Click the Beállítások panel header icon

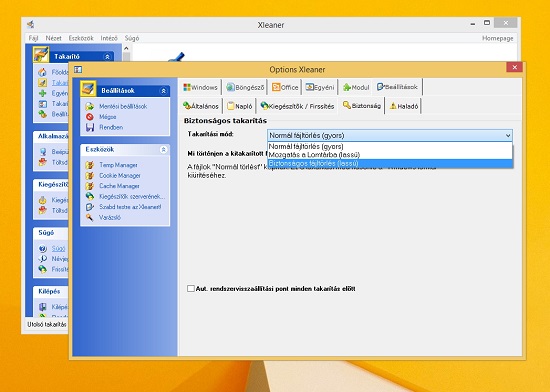pyautogui.click(x=88, y=88)
